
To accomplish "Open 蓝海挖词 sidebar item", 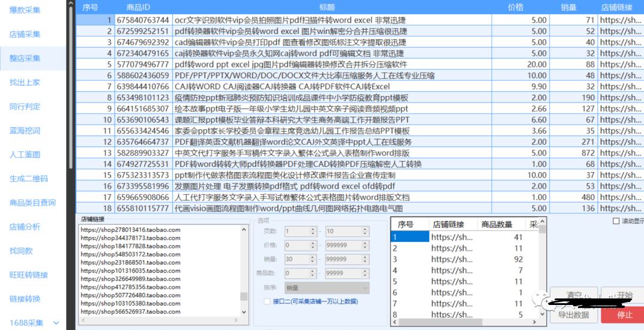I will [25, 130].
